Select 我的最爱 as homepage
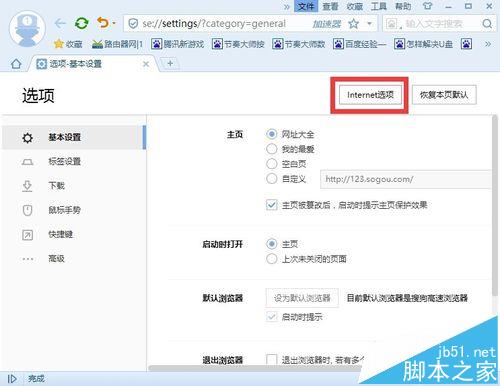The width and height of the screenshot is (500, 386). [x=272, y=149]
